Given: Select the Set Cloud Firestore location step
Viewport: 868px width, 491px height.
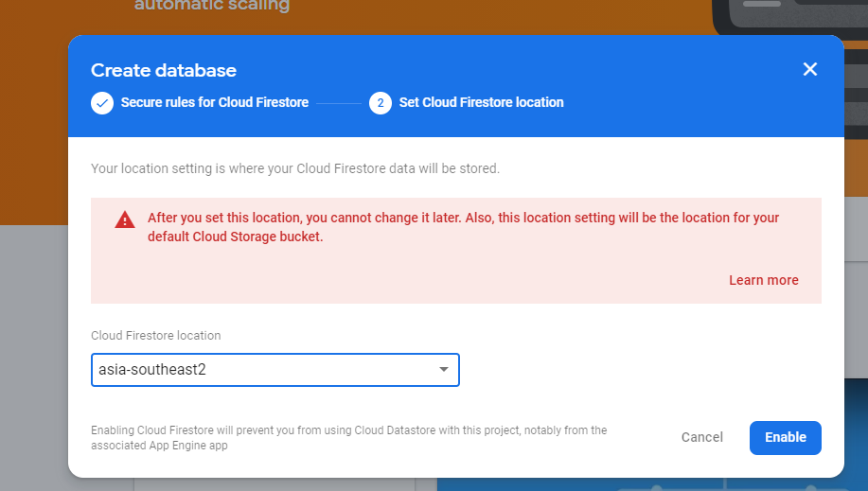Looking at the screenshot, I should [481, 102].
